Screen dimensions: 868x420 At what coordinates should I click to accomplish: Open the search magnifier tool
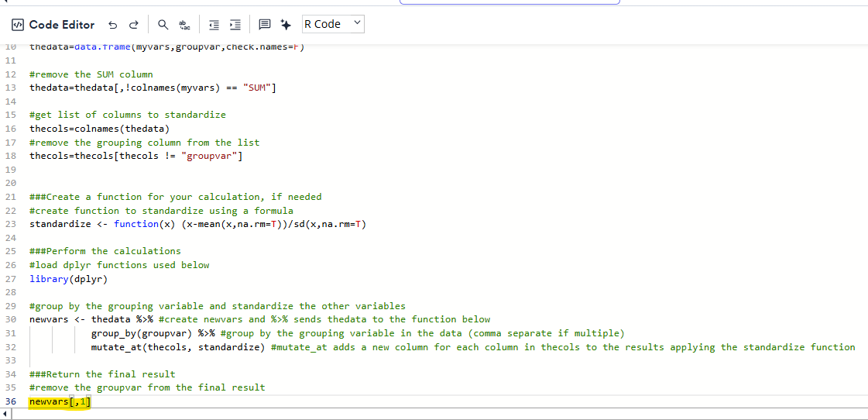(x=163, y=25)
